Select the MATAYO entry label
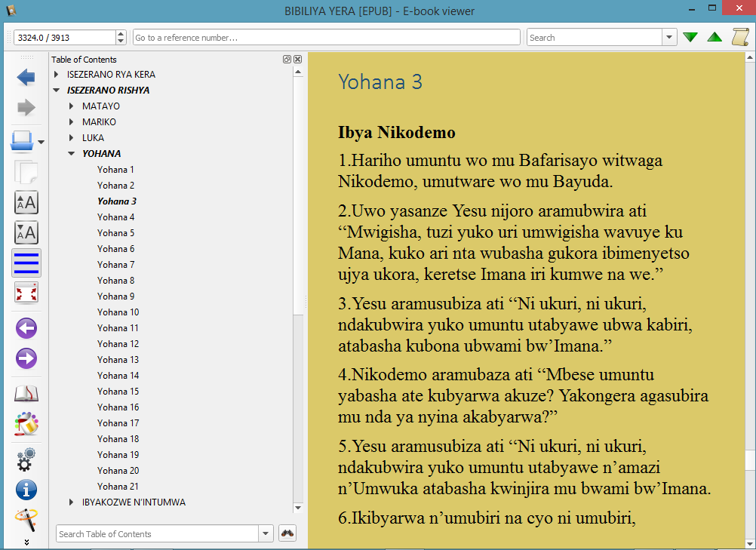756x550 pixels. pyautogui.click(x=101, y=106)
